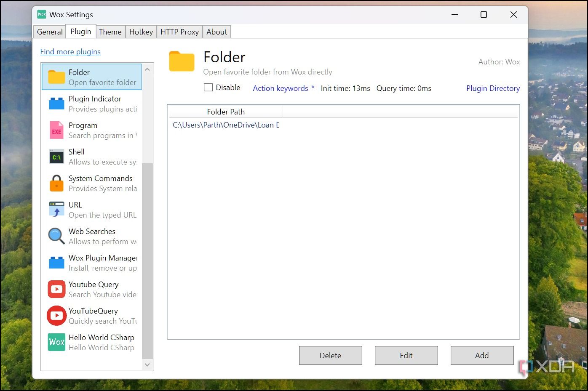Image resolution: width=588 pixels, height=391 pixels.
Task: Click the plugin list scroll down arrow
Action: click(147, 364)
